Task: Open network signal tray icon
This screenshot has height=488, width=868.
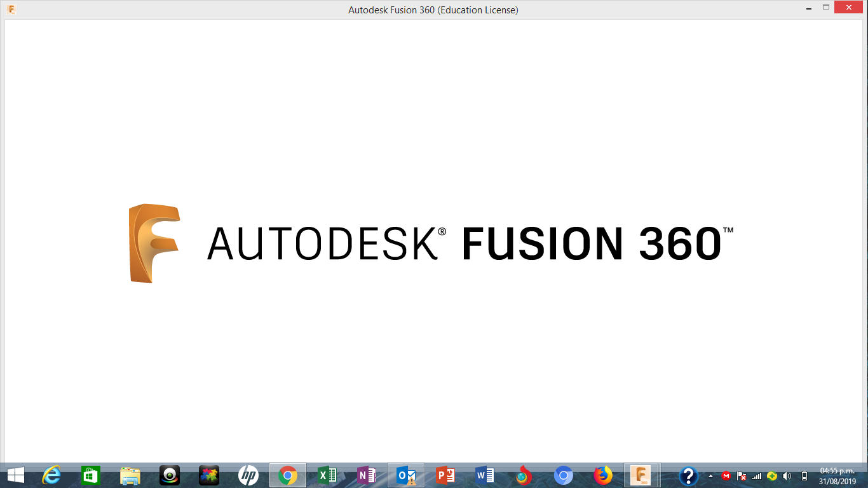Action: pos(757,476)
